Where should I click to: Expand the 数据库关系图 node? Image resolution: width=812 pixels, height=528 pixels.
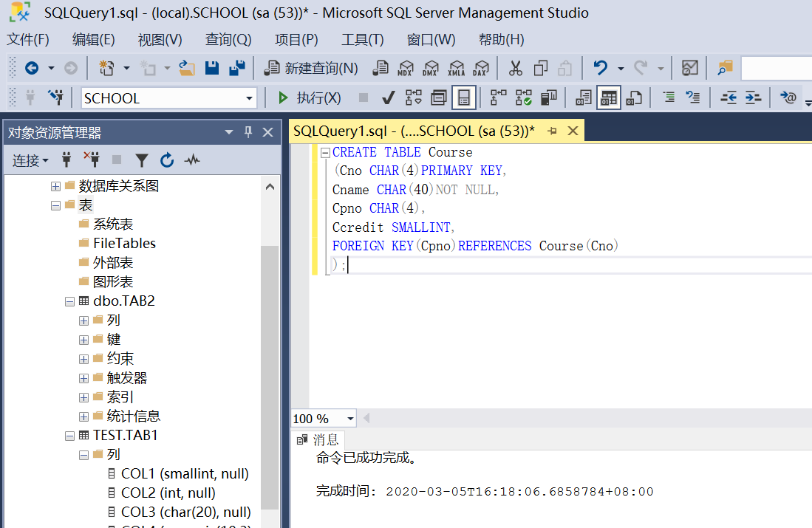(55, 186)
